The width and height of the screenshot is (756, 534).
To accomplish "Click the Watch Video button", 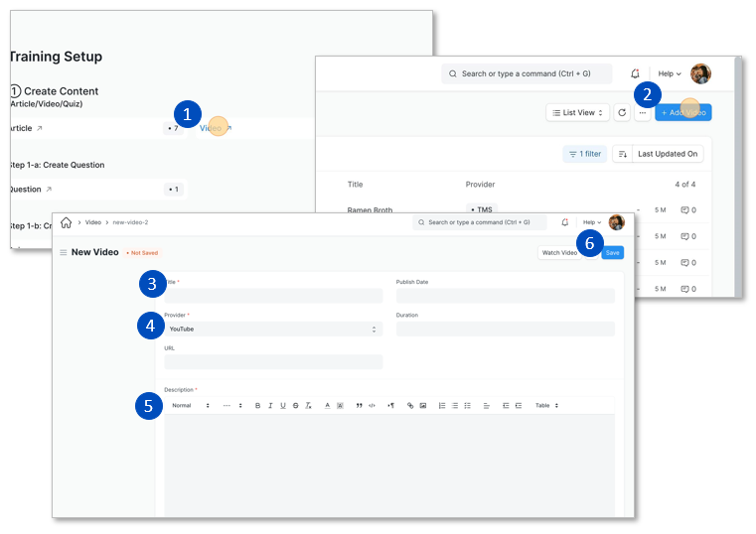I will (x=558, y=253).
